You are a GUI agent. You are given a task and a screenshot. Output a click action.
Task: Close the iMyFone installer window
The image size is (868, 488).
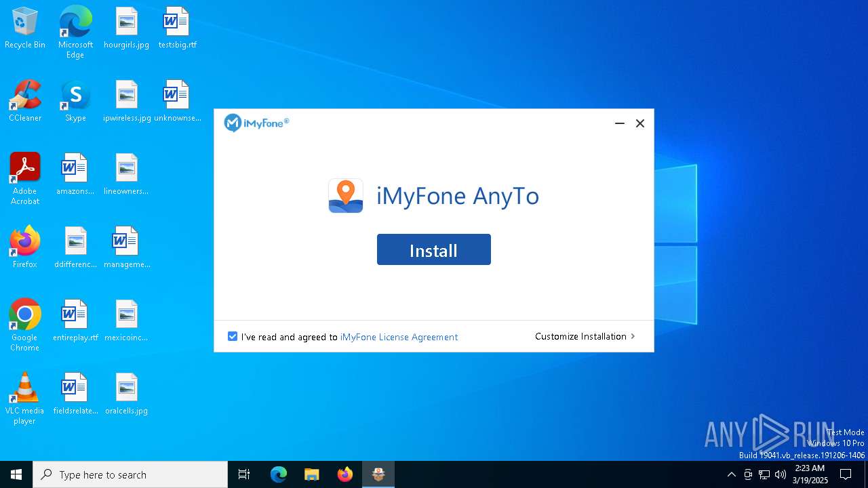[x=639, y=123]
